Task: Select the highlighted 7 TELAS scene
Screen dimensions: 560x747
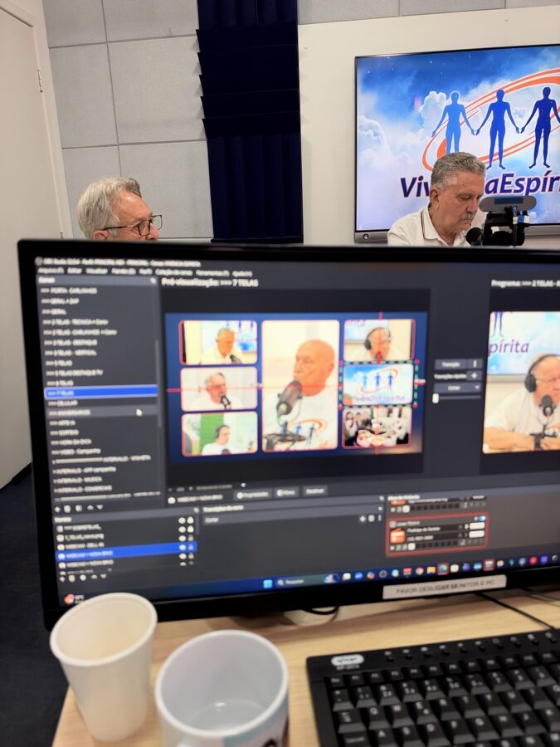Action: (101, 393)
